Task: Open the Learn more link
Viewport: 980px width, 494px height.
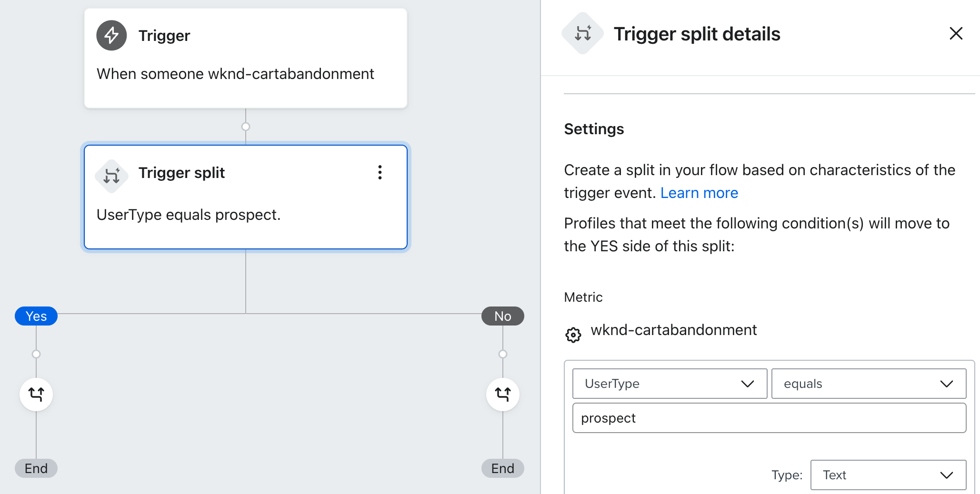Action: [699, 193]
